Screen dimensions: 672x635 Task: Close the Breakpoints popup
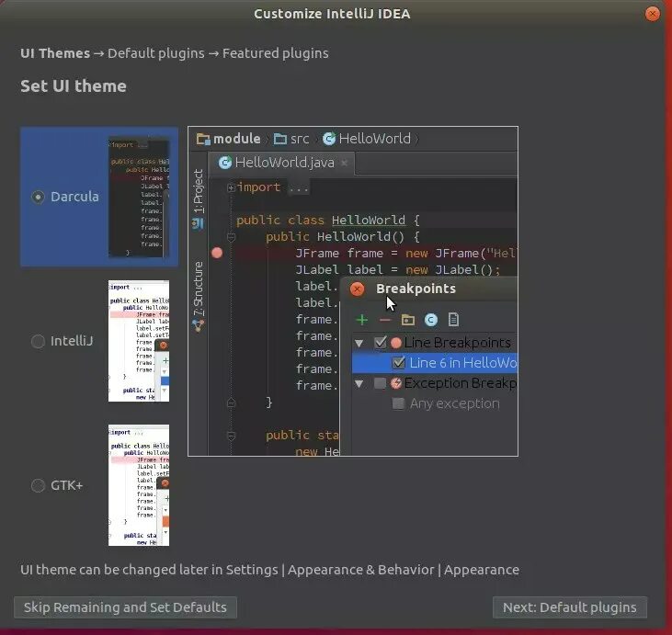point(357,289)
